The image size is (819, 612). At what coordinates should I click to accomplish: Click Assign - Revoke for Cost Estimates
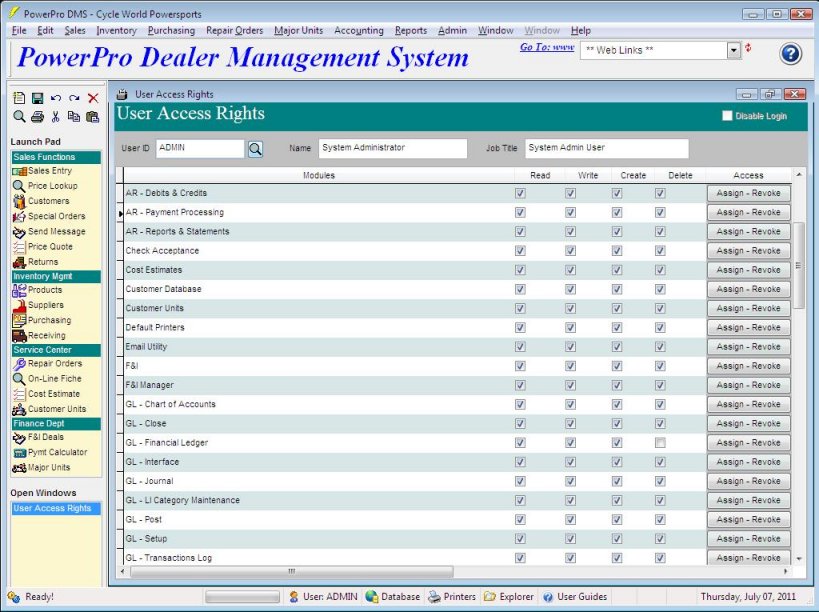pos(748,270)
